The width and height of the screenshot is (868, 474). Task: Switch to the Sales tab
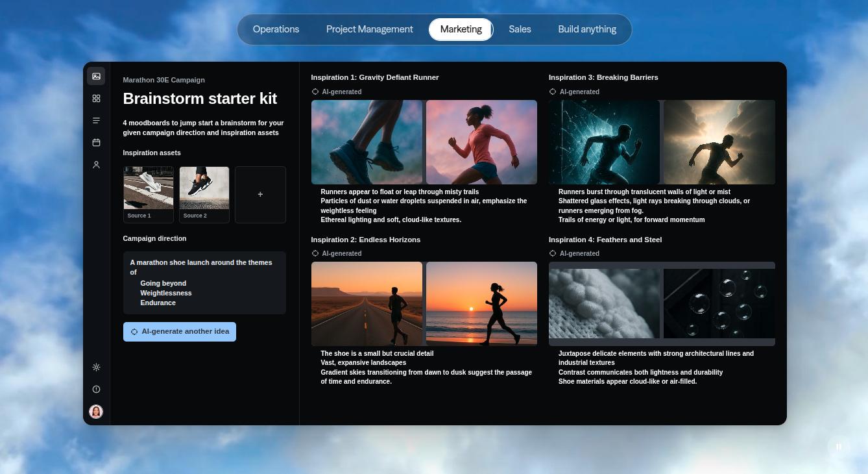pos(520,29)
